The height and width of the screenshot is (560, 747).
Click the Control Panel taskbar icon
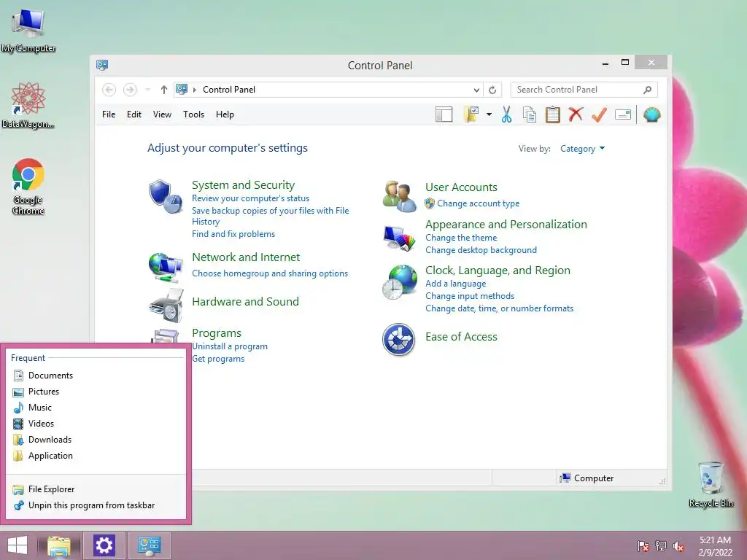click(149, 545)
